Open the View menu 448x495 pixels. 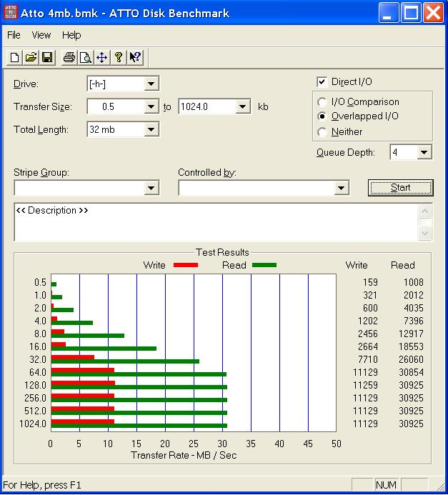(x=41, y=35)
